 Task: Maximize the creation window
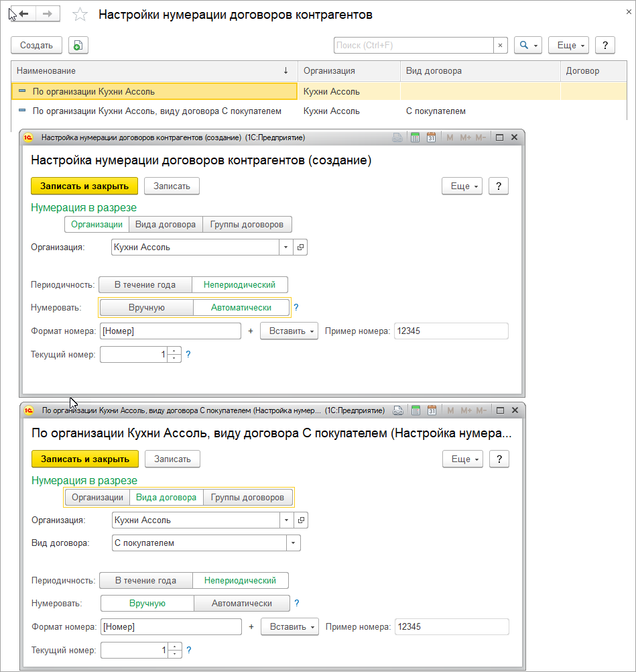point(499,137)
